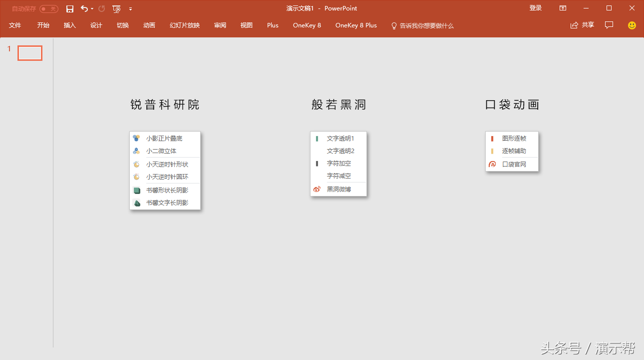Choose 书馨形状长阴影 entry text
Viewport: 644px width, 360px height.
167,190
